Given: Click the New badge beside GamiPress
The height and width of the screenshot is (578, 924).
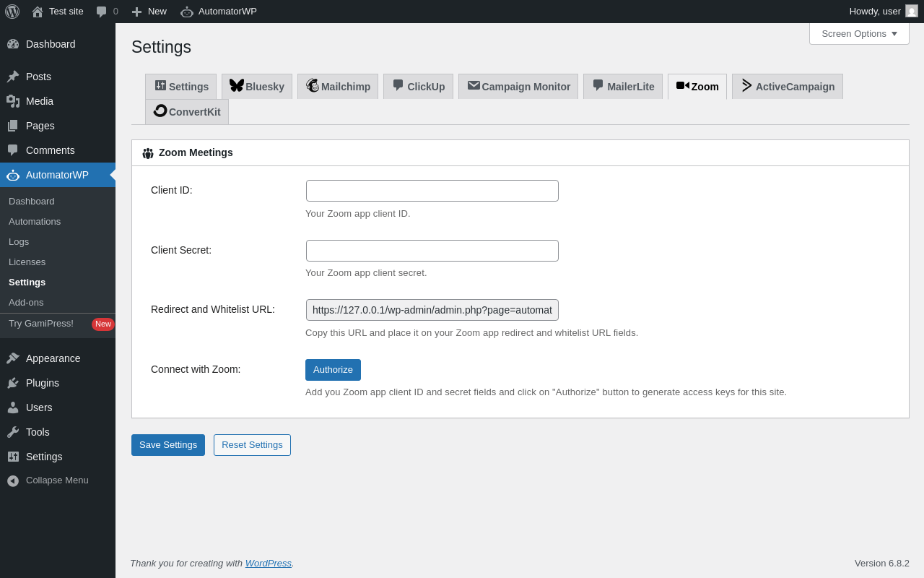Looking at the screenshot, I should pyautogui.click(x=103, y=324).
